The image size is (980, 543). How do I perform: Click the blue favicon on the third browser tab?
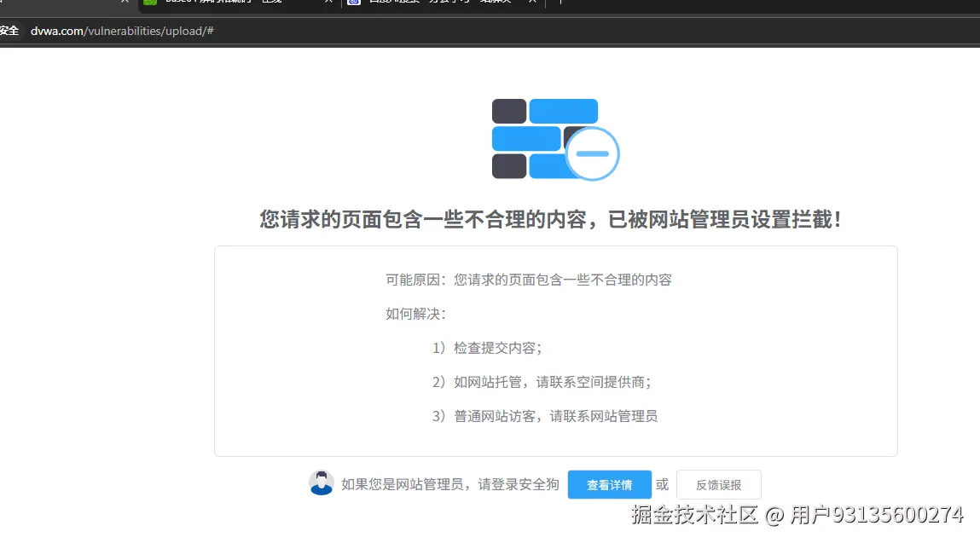tap(355, 3)
